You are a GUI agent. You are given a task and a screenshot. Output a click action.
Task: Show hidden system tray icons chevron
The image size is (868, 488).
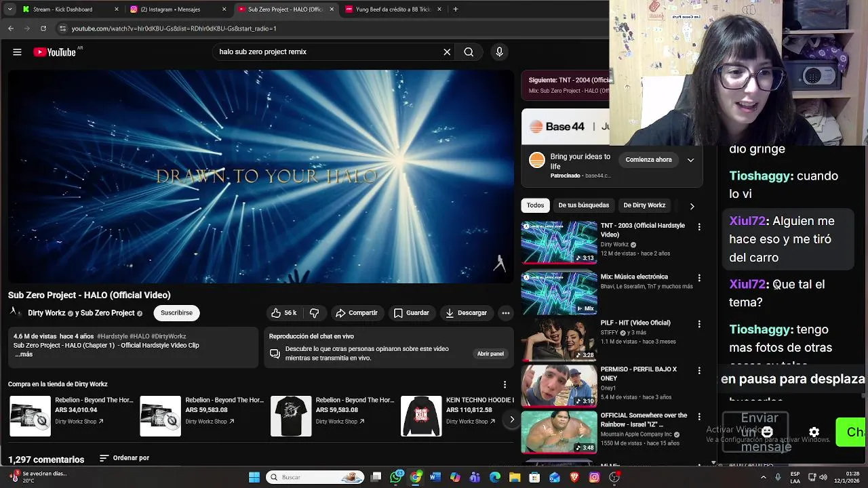(x=764, y=477)
